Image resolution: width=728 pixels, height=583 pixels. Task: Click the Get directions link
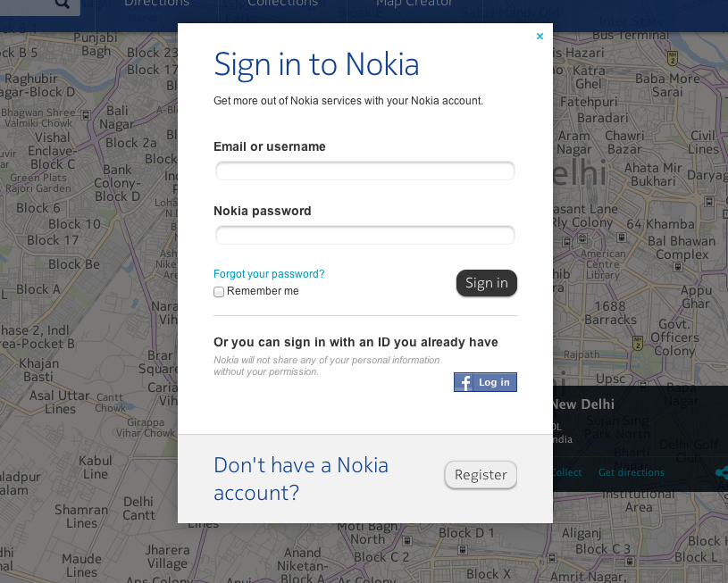pyautogui.click(x=631, y=472)
